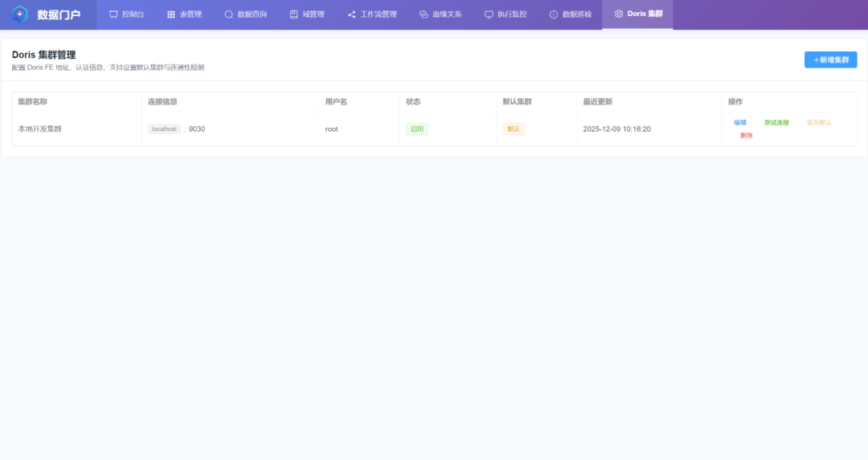This screenshot has height=460, width=868.
Task: Click 设为默认 for 本地开发集群
Action: 819,122
